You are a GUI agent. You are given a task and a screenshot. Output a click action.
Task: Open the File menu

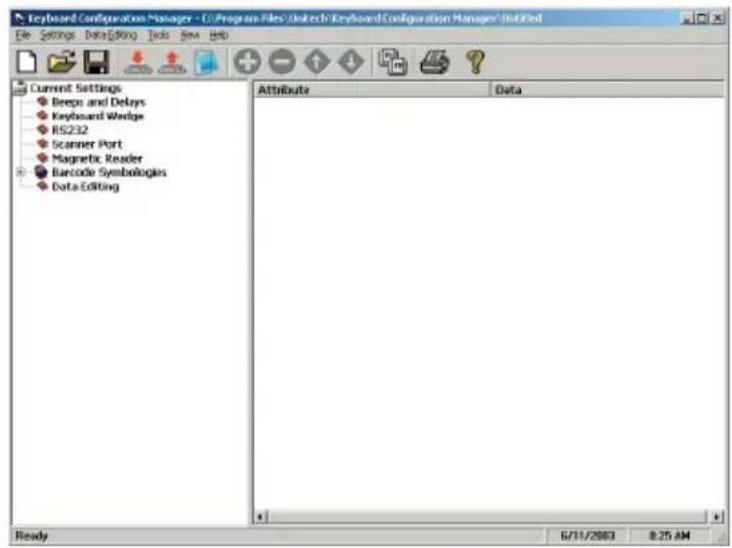pos(23,35)
